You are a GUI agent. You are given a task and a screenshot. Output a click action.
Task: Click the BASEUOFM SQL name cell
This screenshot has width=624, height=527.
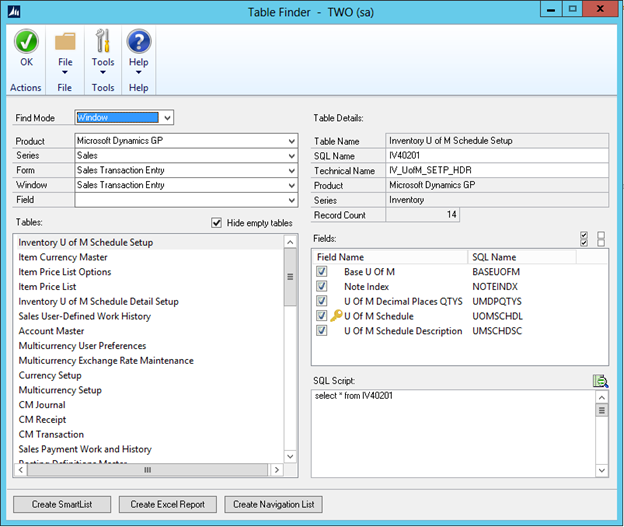coord(496,271)
